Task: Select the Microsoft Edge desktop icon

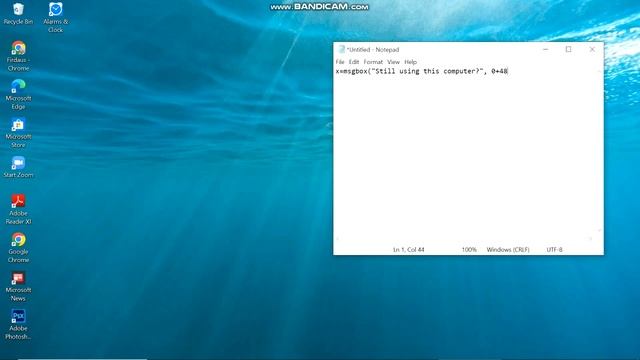Action: (x=18, y=94)
